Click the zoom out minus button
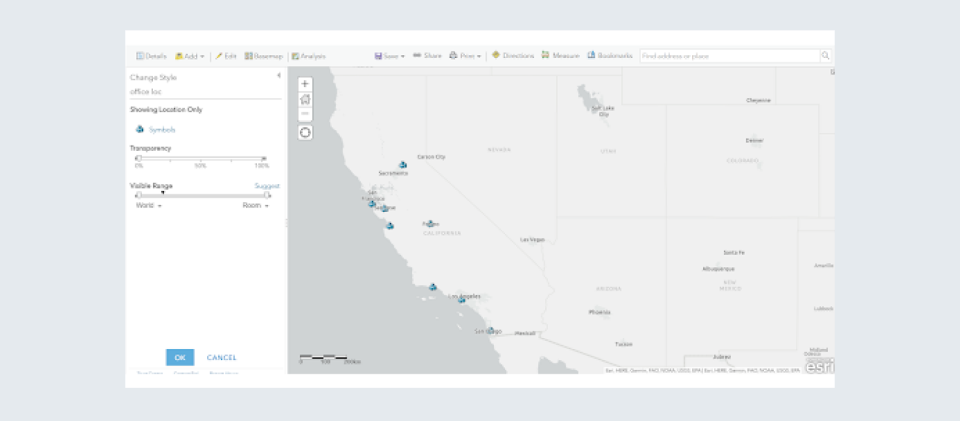 [x=305, y=114]
